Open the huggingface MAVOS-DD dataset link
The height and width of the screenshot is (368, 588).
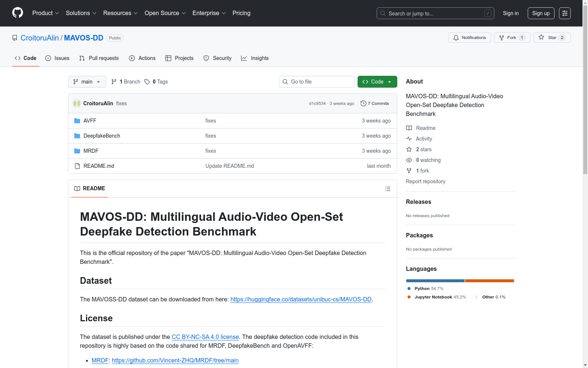click(x=301, y=299)
